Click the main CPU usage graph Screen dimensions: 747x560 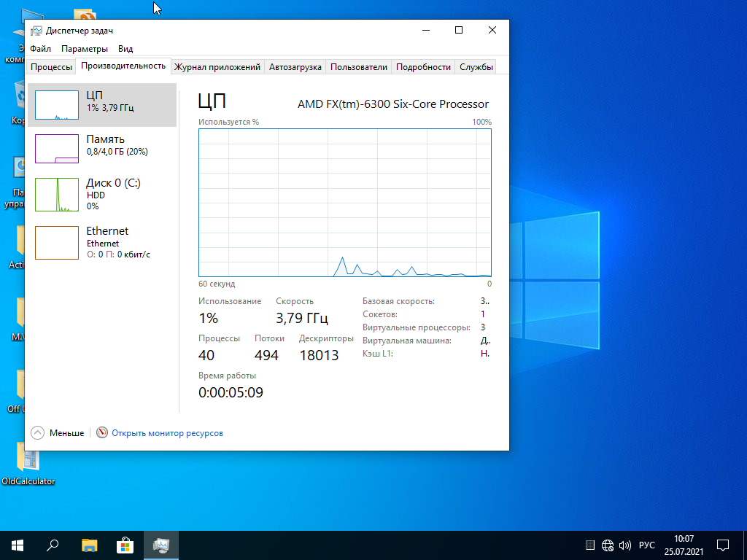point(345,203)
